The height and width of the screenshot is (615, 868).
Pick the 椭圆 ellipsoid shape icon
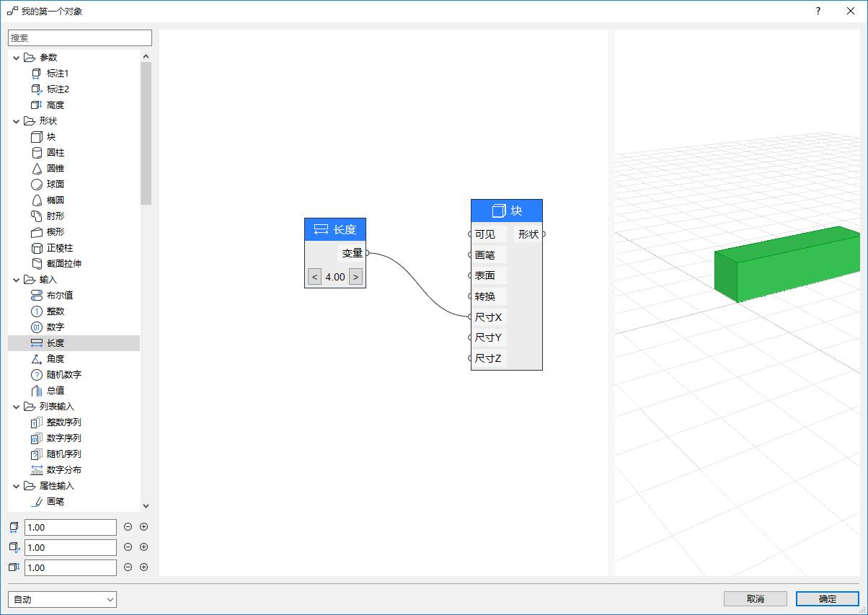click(x=37, y=200)
